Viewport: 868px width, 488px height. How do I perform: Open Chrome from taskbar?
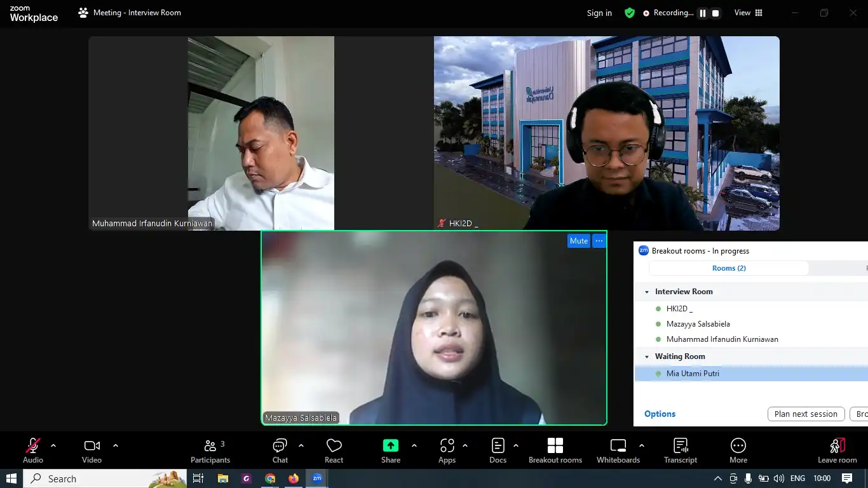point(270,478)
